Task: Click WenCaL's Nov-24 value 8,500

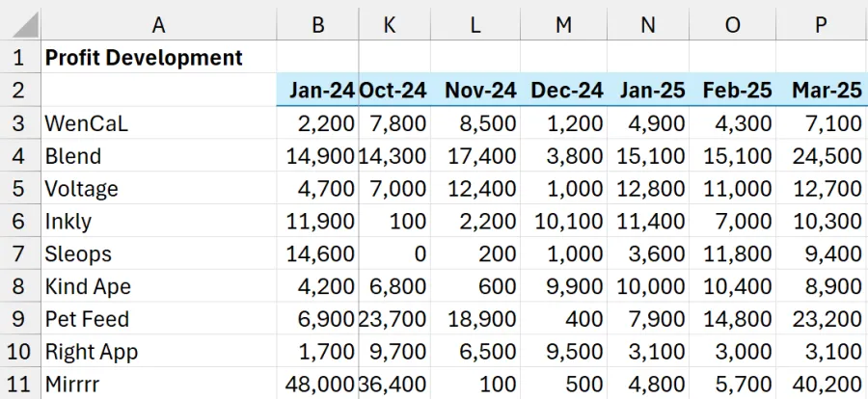Action: pos(475,122)
